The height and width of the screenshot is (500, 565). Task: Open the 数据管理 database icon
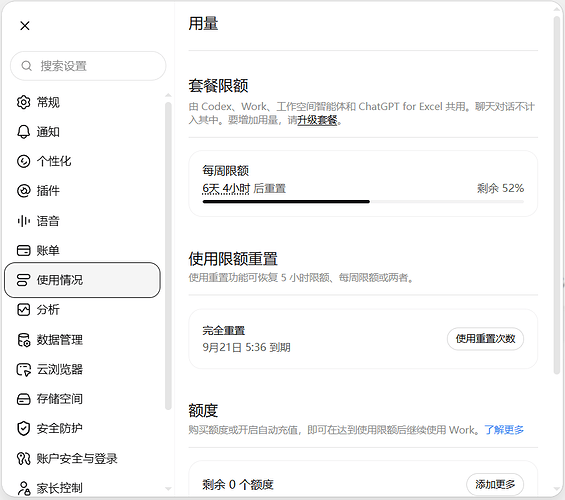pos(23,340)
